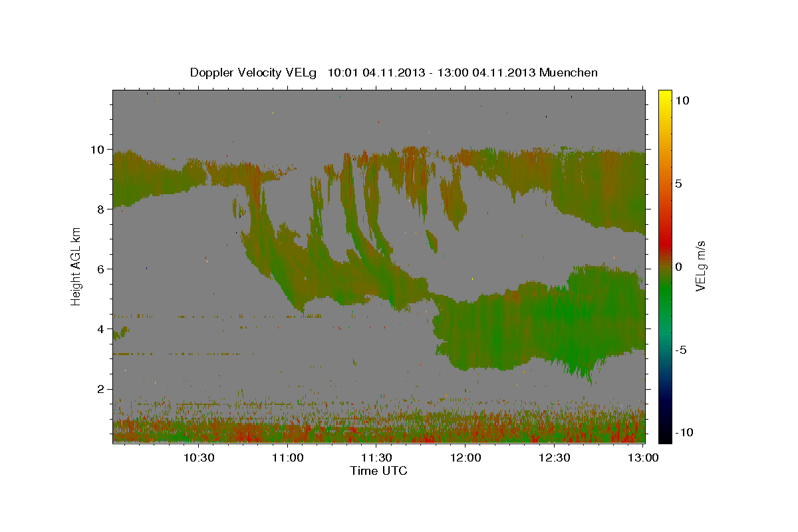Click the yellow top of the colorbar
The image size is (798, 532).
(665, 95)
